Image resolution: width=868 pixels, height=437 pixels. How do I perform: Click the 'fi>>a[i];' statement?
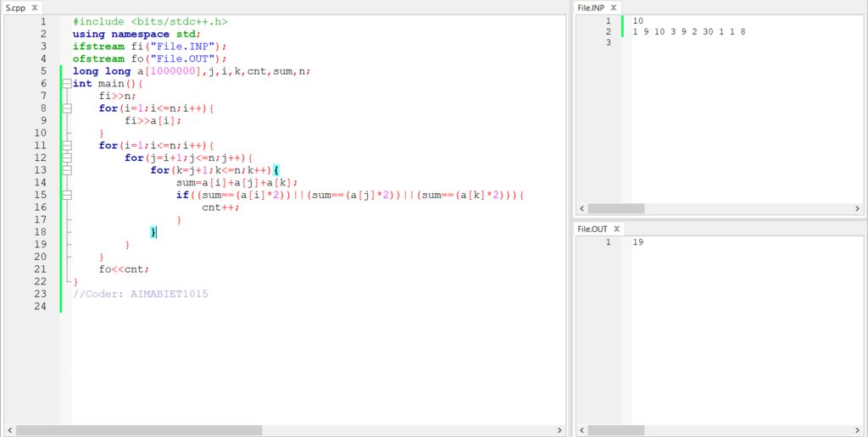[153, 120]
